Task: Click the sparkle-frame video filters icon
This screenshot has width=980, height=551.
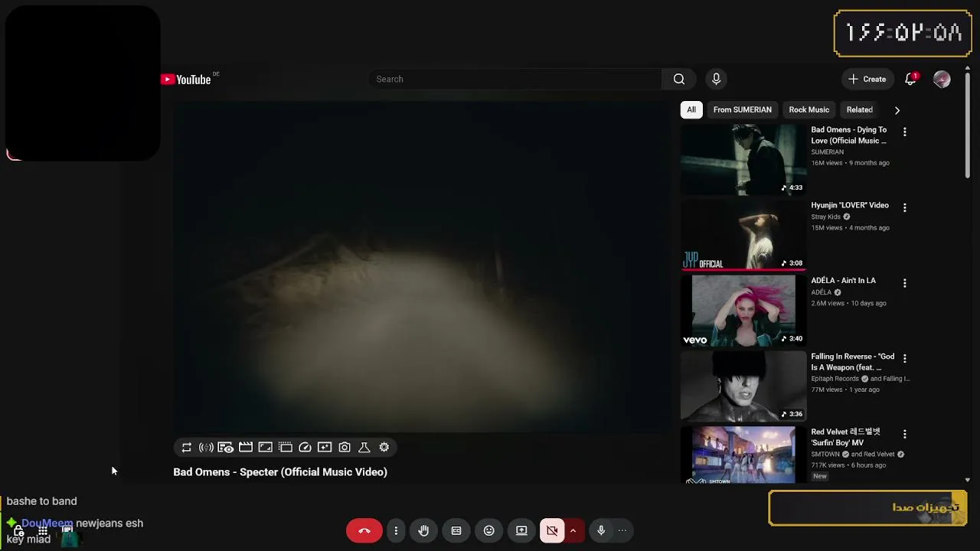Action: click(325, 447)
